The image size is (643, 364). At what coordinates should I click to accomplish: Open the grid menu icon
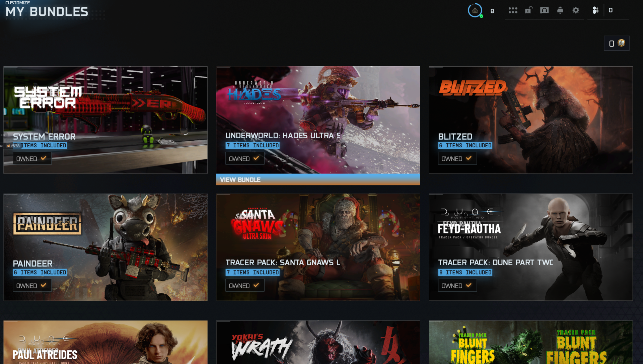[x=513, y=10]
